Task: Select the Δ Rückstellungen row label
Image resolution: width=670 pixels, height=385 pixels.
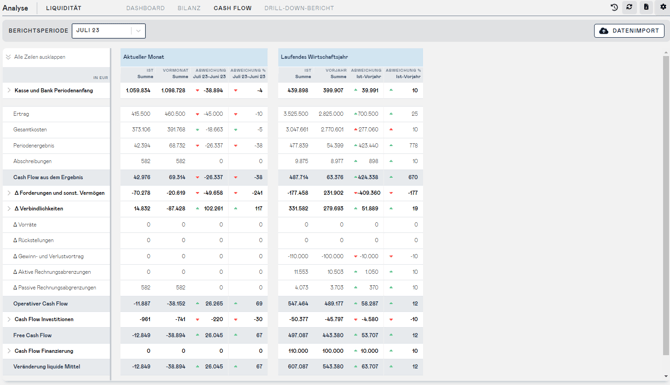Action: (x=33, y=241)
